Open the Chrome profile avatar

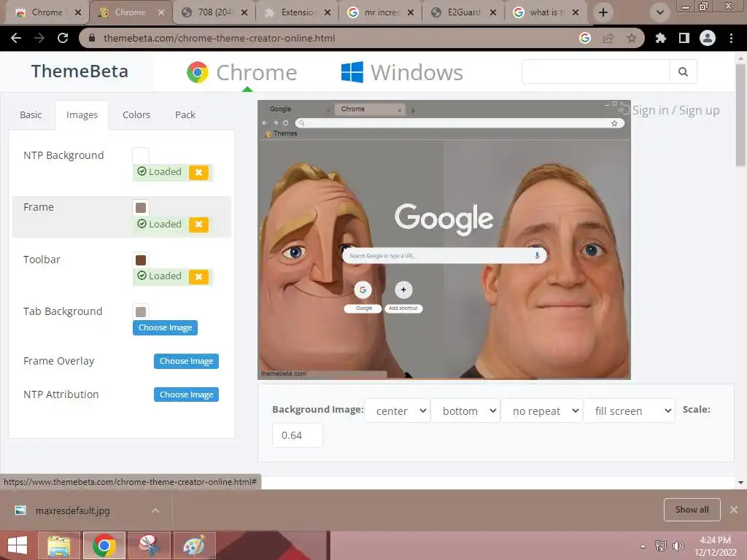coord(708,38)
